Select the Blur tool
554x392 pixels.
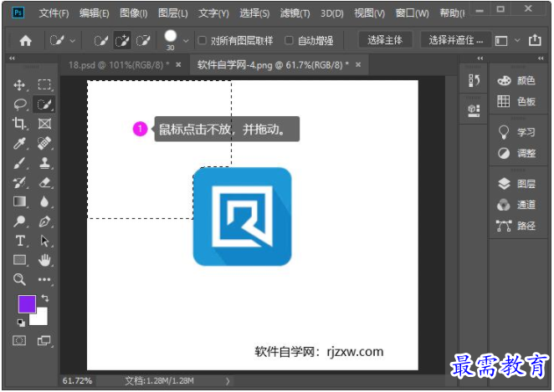pos(44,201)
